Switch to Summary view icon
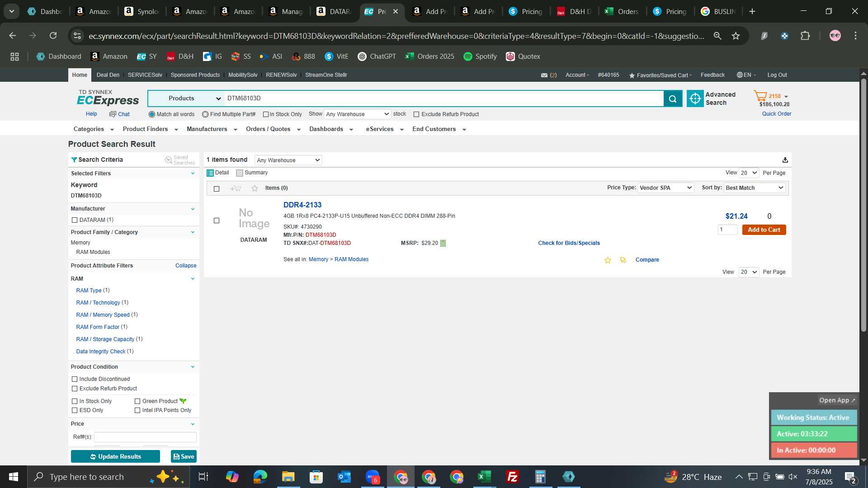868x488 pixels. coord(240,173)
